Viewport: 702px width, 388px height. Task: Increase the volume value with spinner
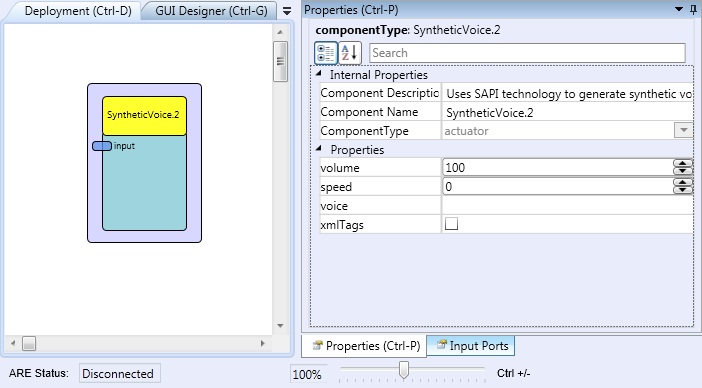coord(683,163)
